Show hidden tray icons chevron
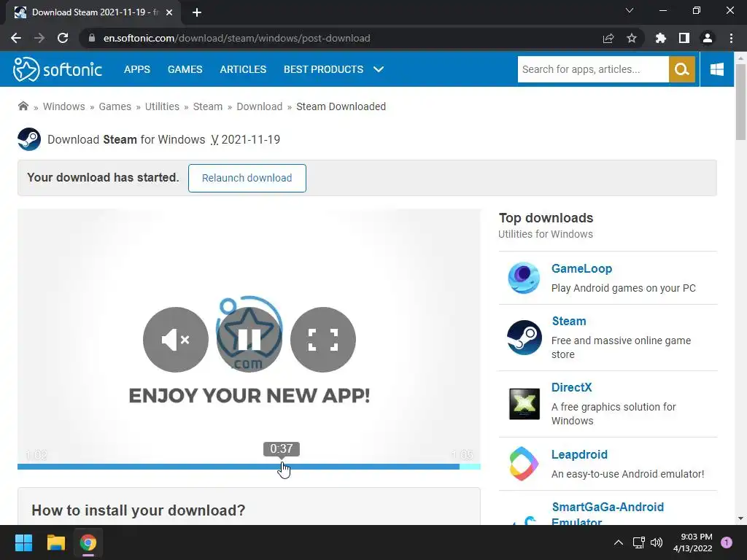This screenshot has height=560, width=747. pyautogui.click(x=619, y=542)
